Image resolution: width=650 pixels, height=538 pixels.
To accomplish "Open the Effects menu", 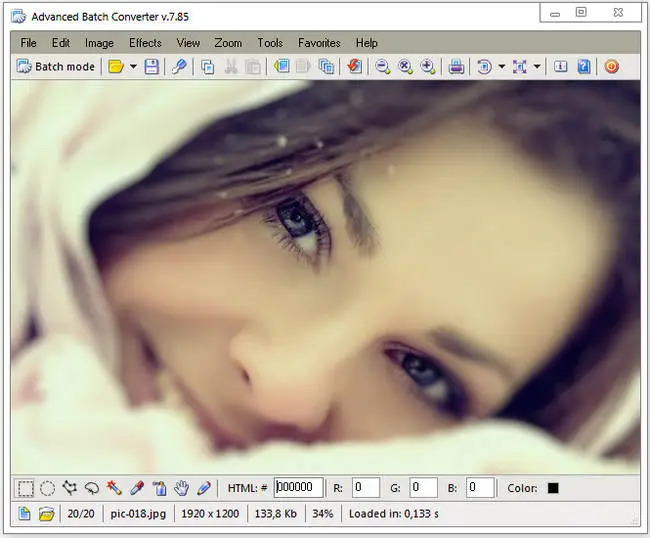I will (x=145, y=43).
